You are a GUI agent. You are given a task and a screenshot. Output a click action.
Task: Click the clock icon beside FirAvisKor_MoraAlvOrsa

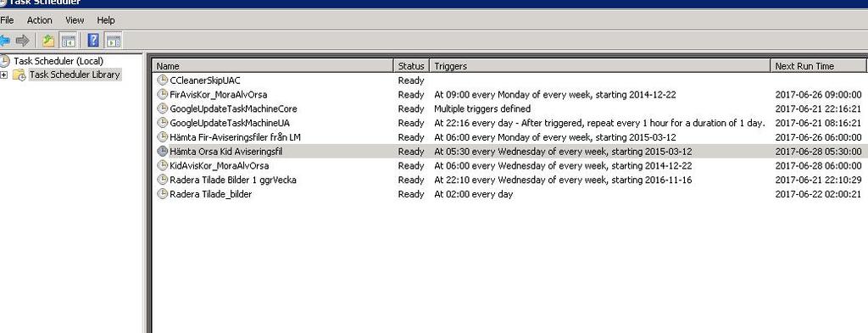162,95
